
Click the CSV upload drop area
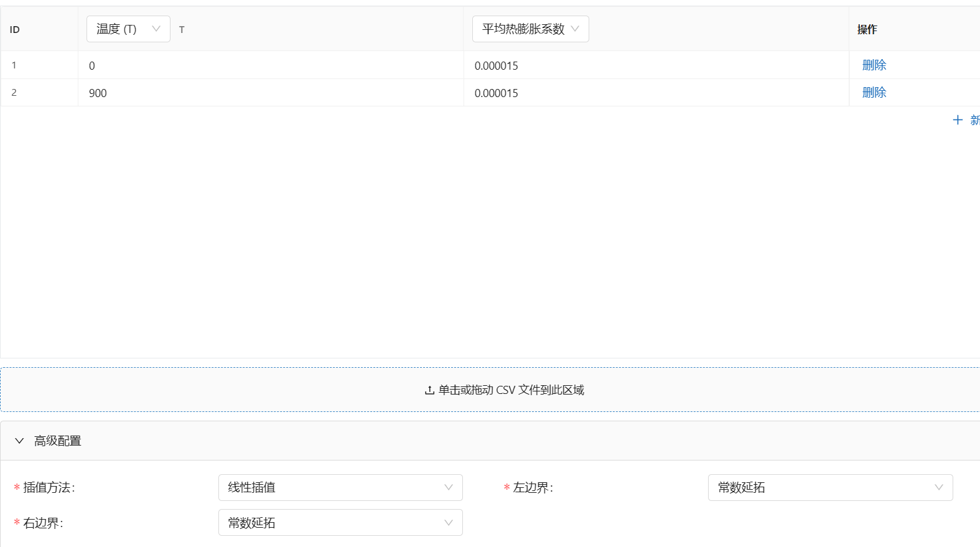[x=490, y=390]
